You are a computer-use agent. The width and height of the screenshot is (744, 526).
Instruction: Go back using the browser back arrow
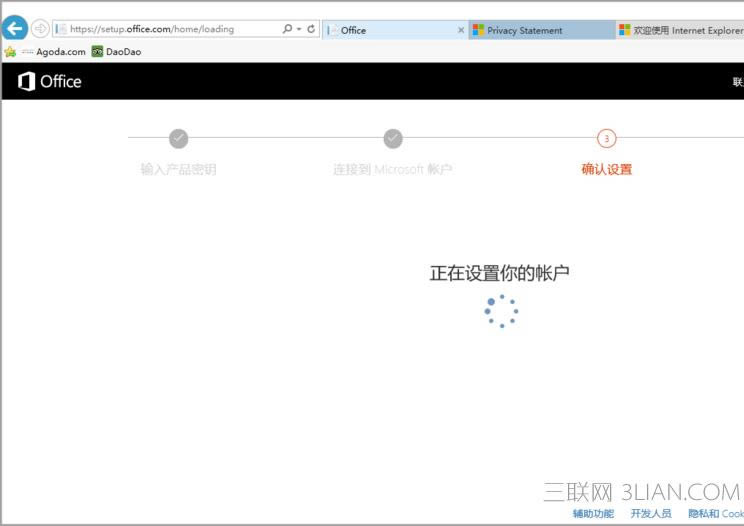click(x=15, y=28)
